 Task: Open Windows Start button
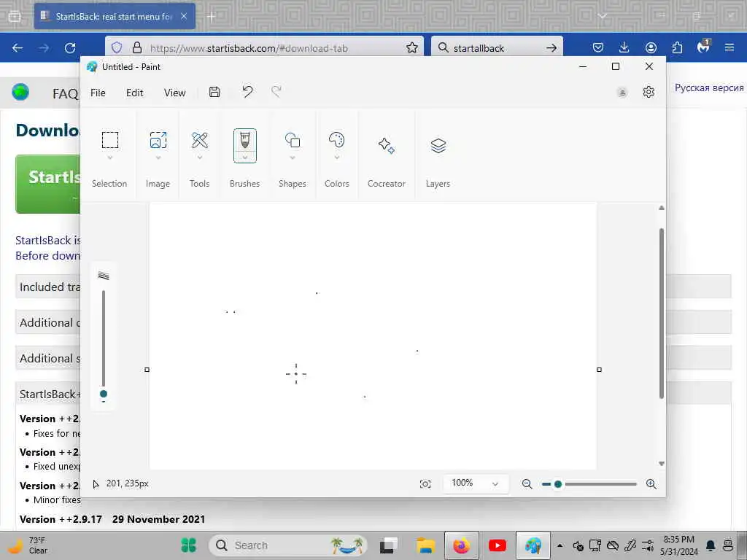click(x=189, y=545)
